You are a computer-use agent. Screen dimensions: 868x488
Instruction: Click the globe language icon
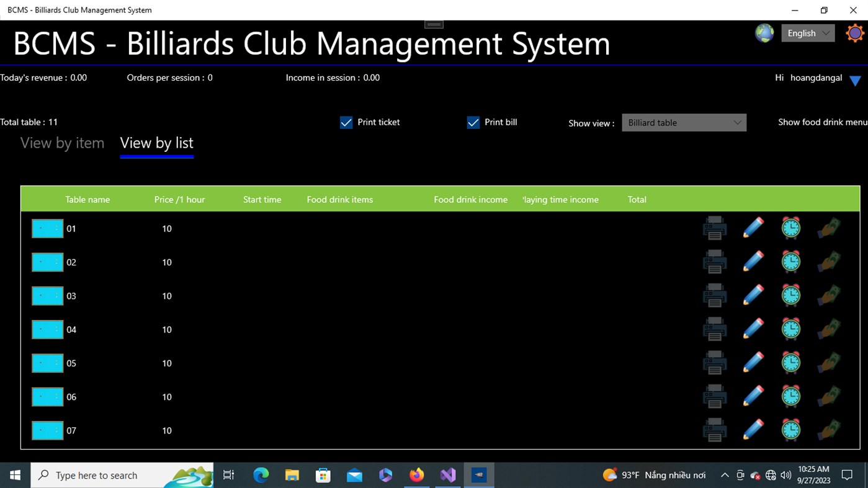[x=764, y=33]
